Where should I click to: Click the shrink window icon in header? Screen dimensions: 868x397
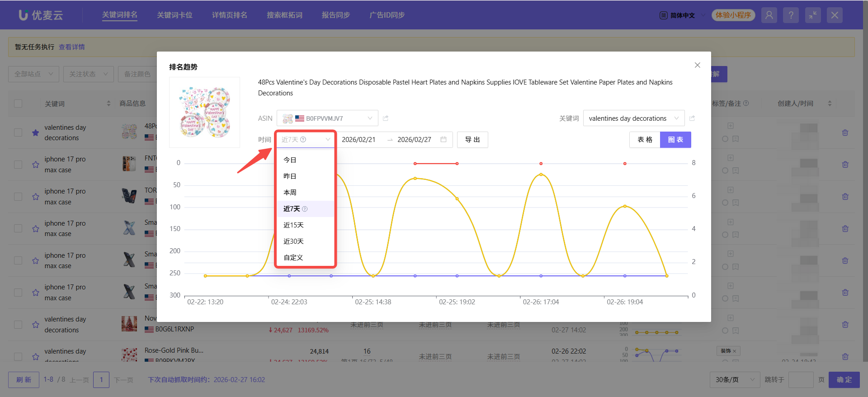click(x=812, y=15)
